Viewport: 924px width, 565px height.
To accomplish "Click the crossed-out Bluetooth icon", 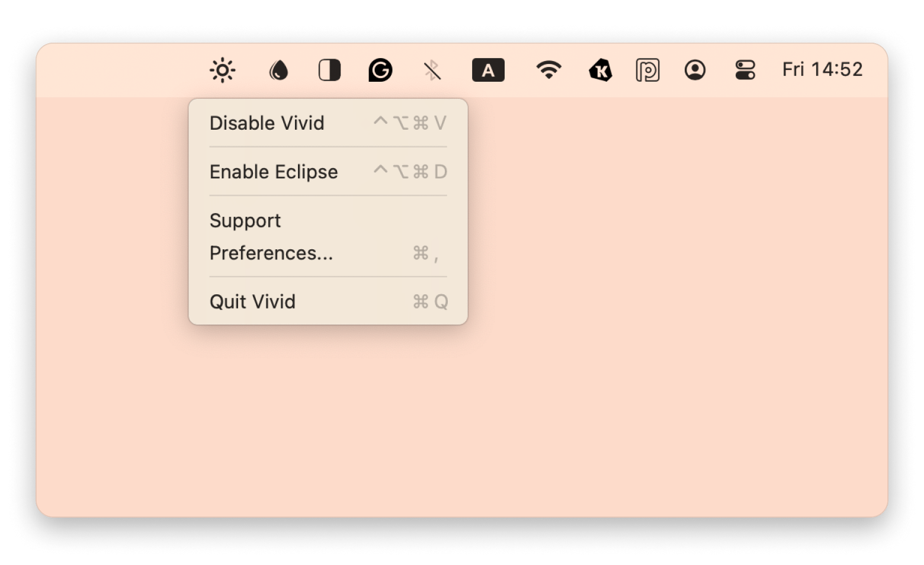I will 432,70.
